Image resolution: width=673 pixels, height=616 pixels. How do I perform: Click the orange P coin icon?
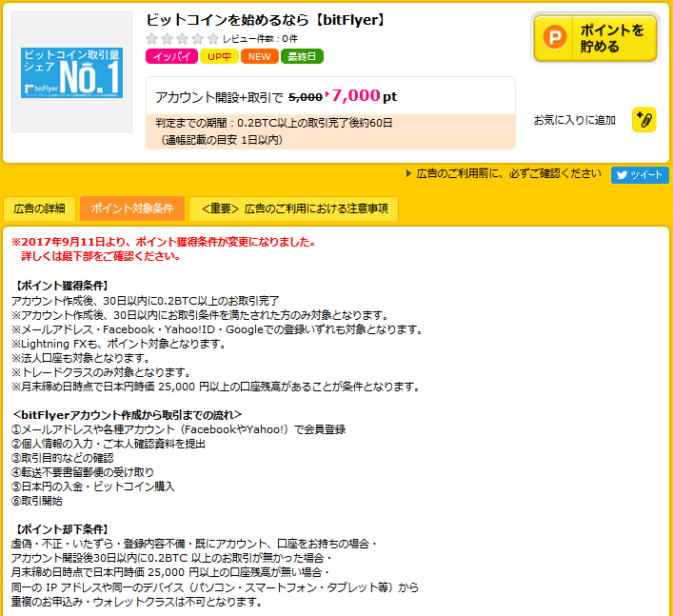point(554,39)
